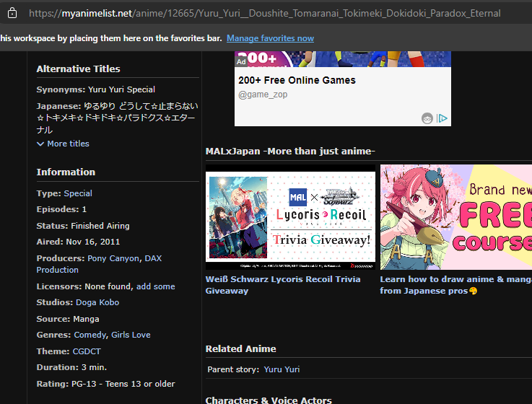
Task: Click the Related Anime heading
Action: (x=241, y=348)
